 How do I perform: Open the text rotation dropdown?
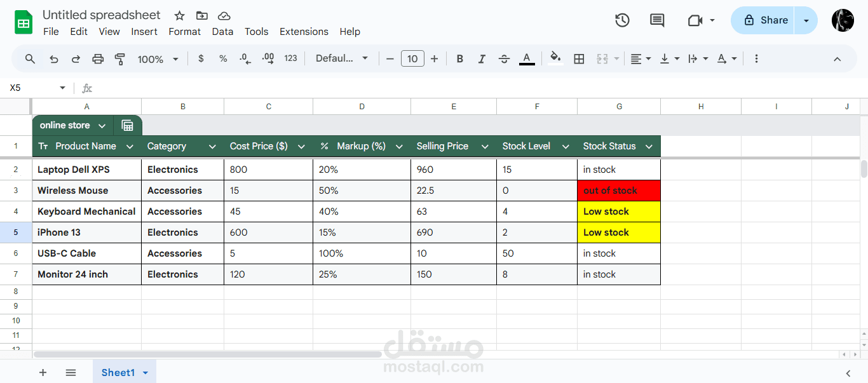(x=727, y=58)
